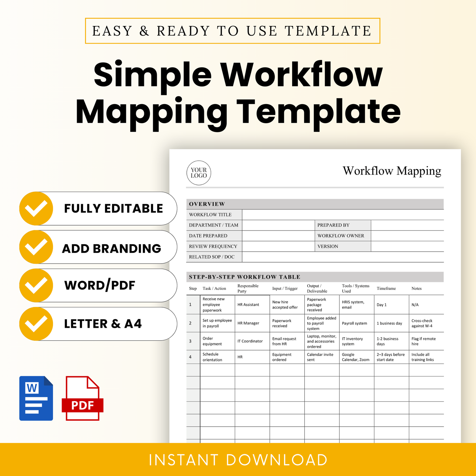Click the ADD BRANDING label
Image resolution: width=476 pixels, height=476 pixels.
pos(111,248)
